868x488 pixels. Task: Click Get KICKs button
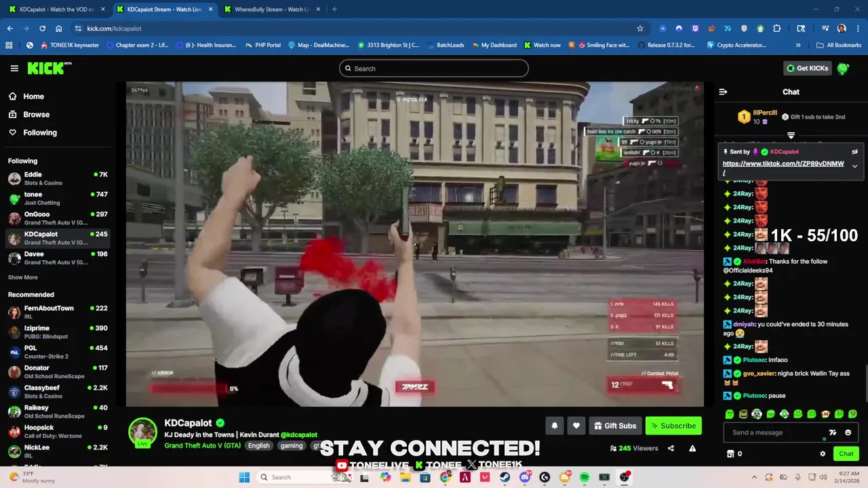point(807,68)
